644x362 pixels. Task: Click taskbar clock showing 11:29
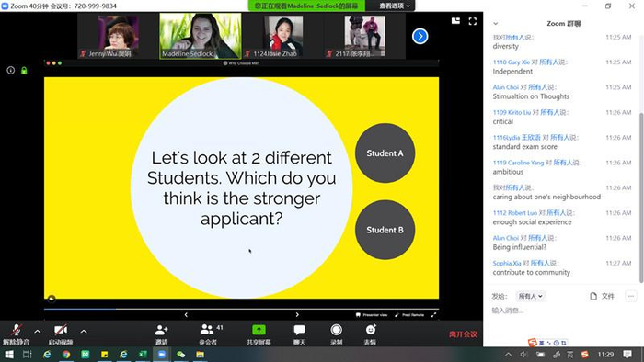[605, 355]
